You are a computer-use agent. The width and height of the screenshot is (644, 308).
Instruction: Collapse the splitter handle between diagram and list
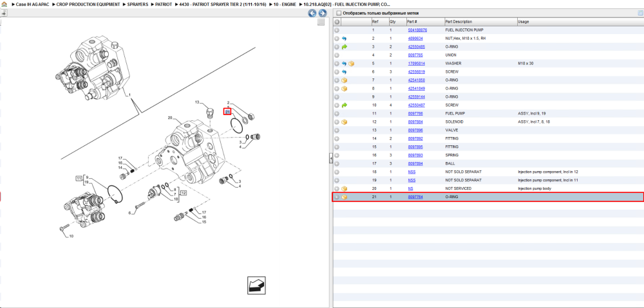[x=330, y=159]
